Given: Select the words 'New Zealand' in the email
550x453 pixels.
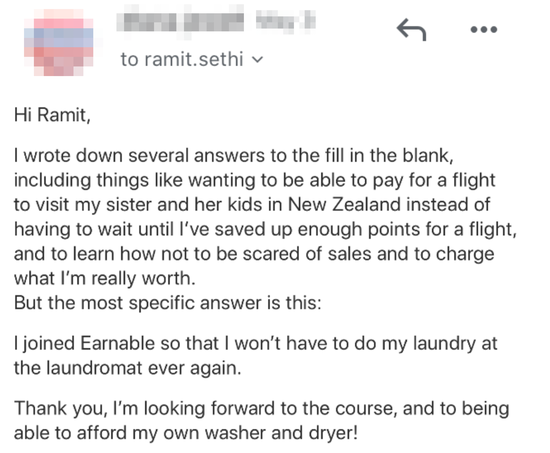Looking at the screenshot, I should click(x=344, y=205).
